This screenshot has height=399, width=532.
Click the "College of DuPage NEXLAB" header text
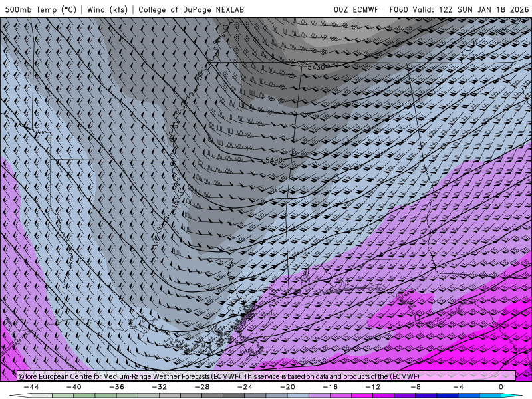tap(191, 9)
